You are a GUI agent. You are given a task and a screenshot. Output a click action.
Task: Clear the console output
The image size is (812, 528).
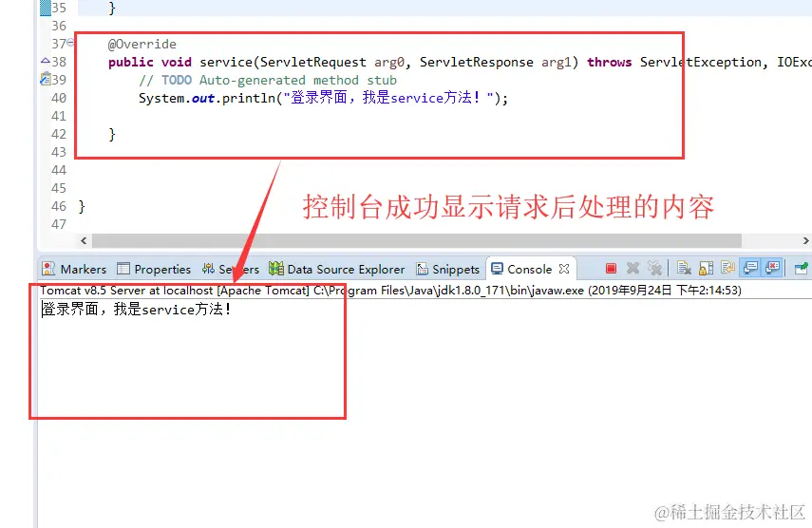coord(684,268)
